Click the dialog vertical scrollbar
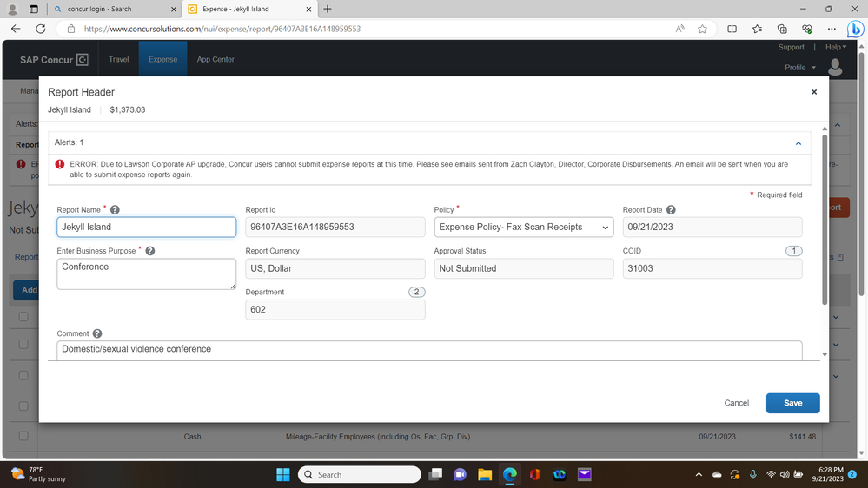 [825, 219]
